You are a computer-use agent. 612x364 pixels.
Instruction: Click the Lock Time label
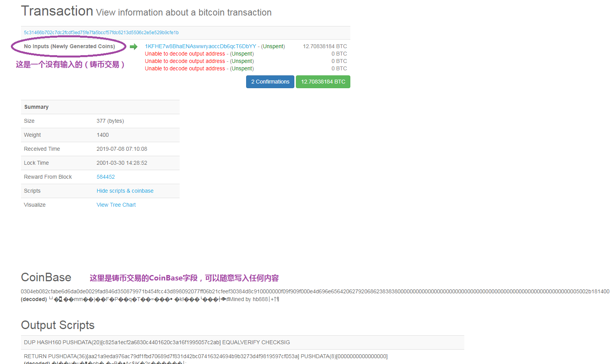coord(37,163)
